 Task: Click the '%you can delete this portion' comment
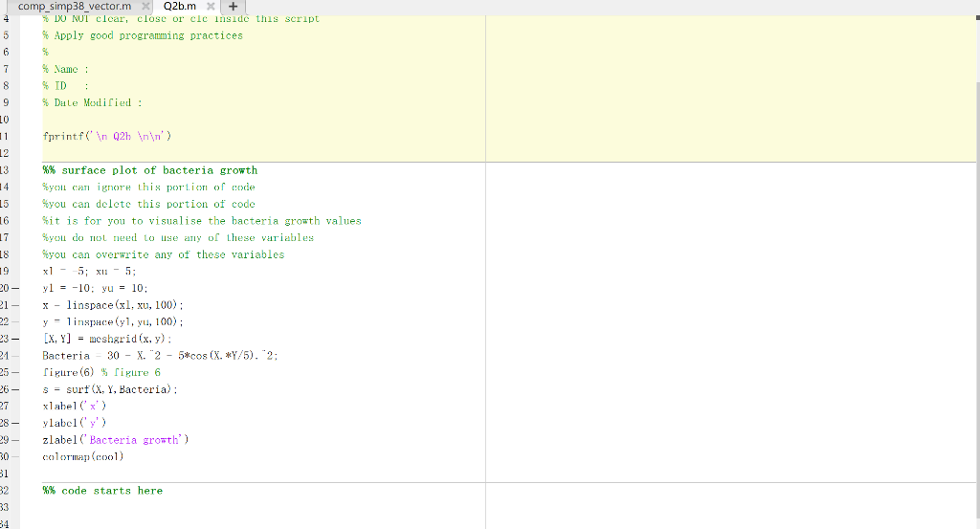click(148, 204)
